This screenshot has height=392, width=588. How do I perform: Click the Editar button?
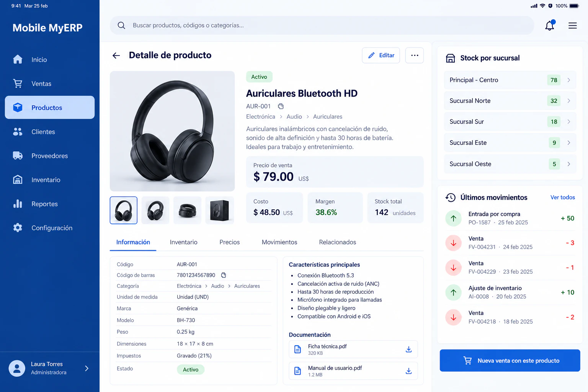[381, 55]
